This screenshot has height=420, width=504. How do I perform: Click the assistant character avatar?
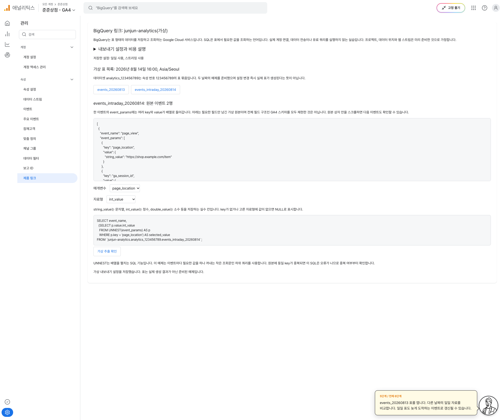tap(489, 406)
